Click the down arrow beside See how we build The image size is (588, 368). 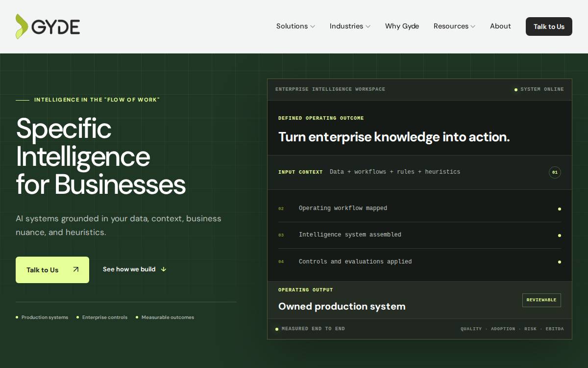[164, 269]
